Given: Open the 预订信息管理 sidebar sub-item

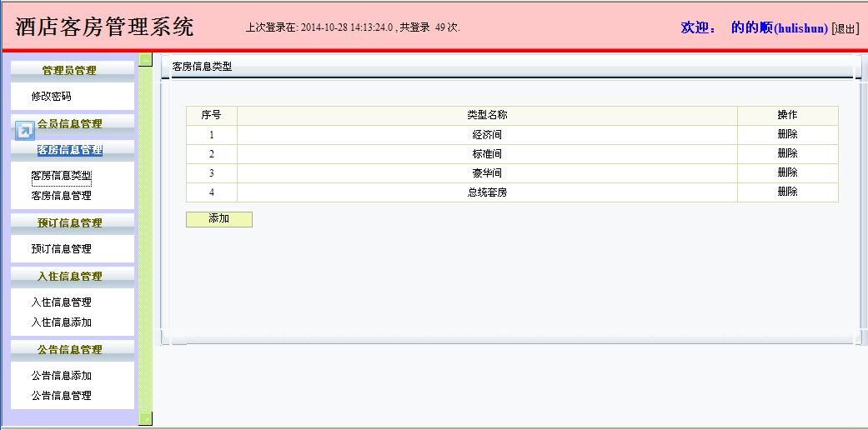Looking at the screenshot, I should (x=62, y=249).
